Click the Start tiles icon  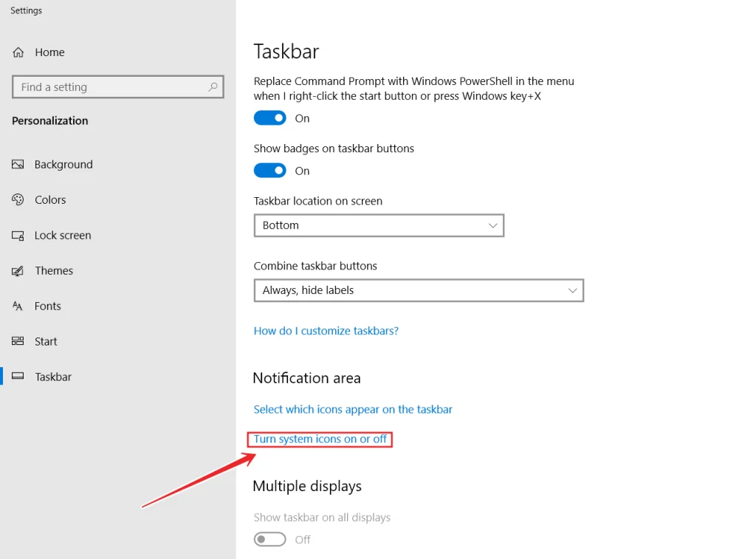tap(18, 341)
